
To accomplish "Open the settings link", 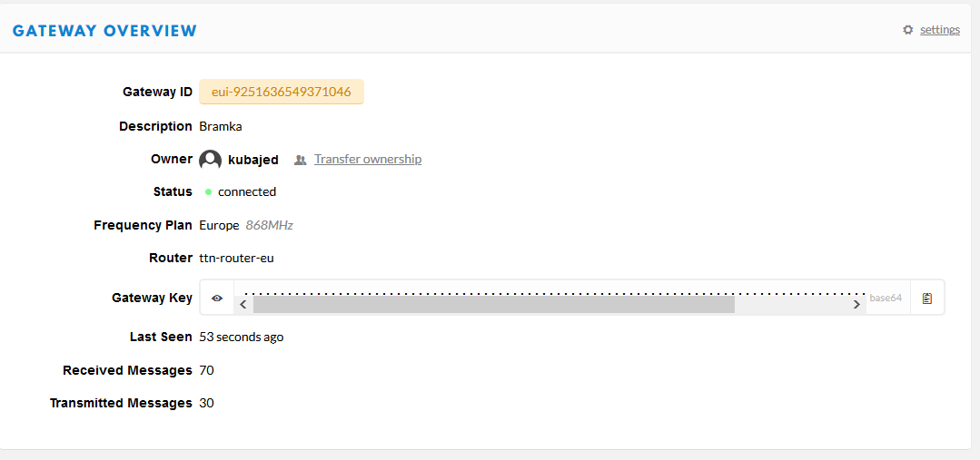I will (939, 30).
